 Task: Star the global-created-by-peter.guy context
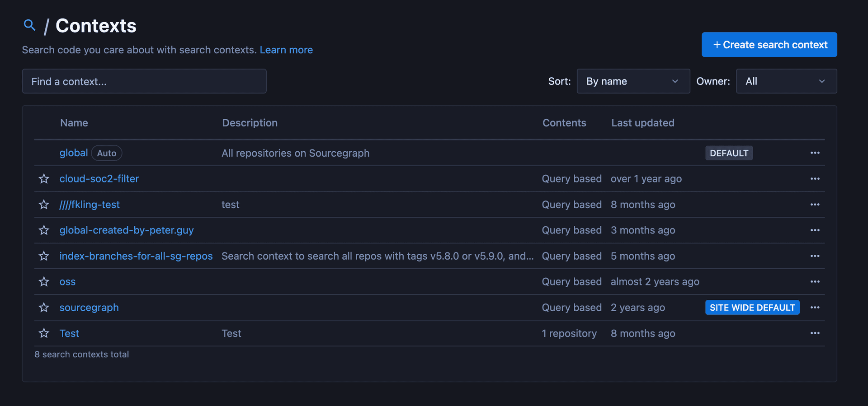pyautogui.click(x=44, y=230)
